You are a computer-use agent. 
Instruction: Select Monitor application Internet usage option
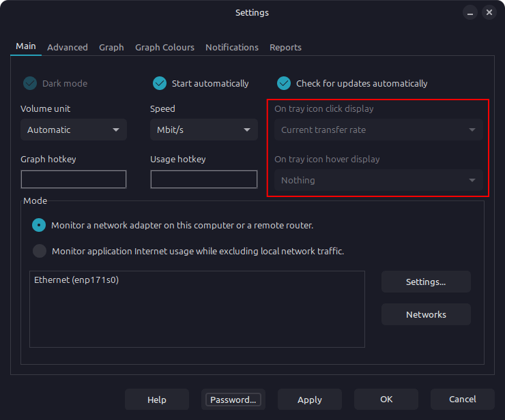click(40, 251)
